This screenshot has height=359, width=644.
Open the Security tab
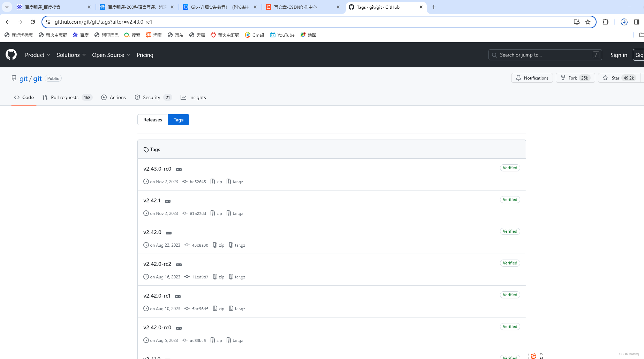click(153, 97)
